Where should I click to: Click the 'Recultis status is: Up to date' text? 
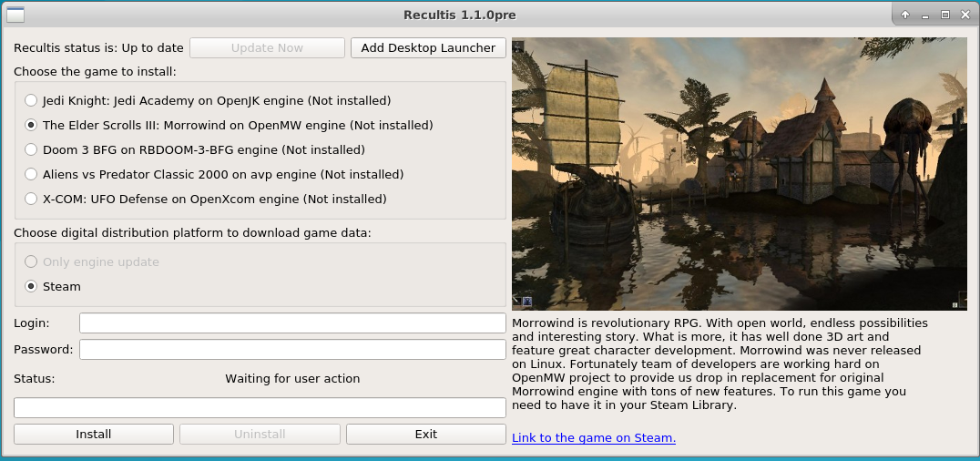(98, 48)
